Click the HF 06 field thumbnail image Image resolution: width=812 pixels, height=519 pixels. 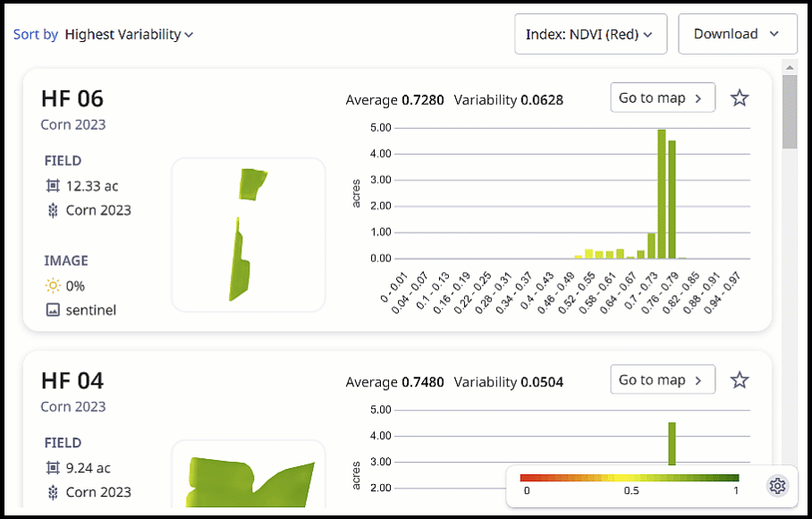click(x=248, y=234)
